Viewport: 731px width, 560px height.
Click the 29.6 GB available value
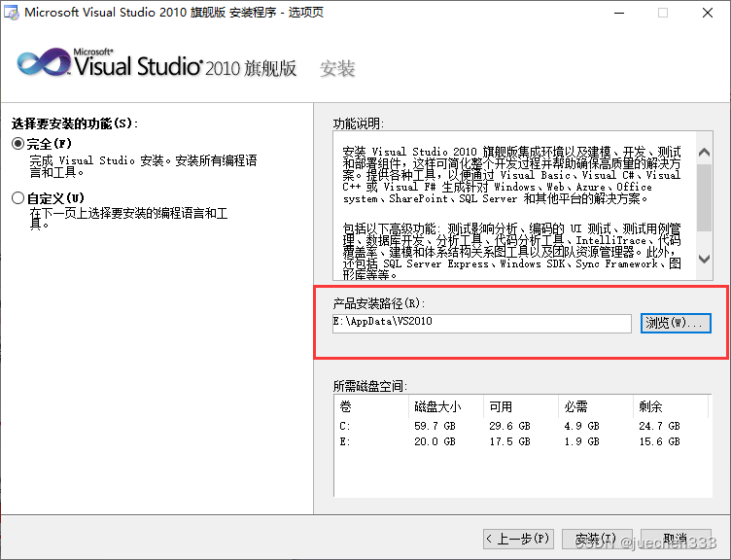coord(509,426)
